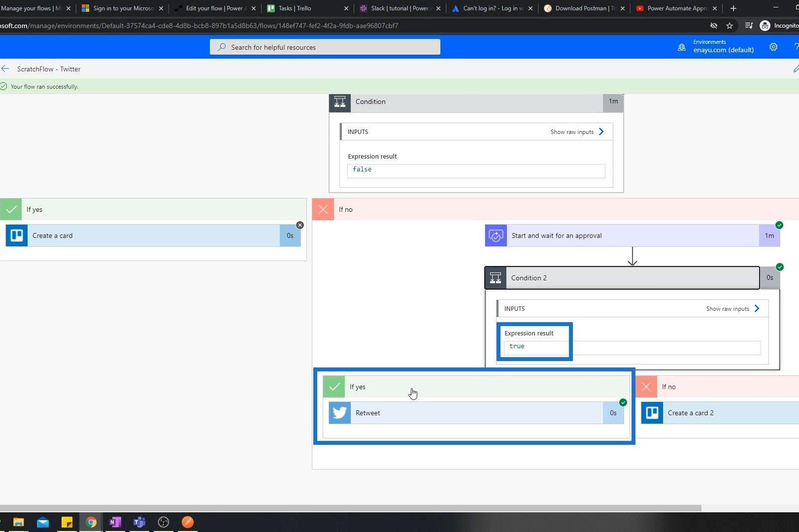Open Postman from taskbar
Image resolution: width=799 pixels, height=532 pixels.
[x=188, y=522]
